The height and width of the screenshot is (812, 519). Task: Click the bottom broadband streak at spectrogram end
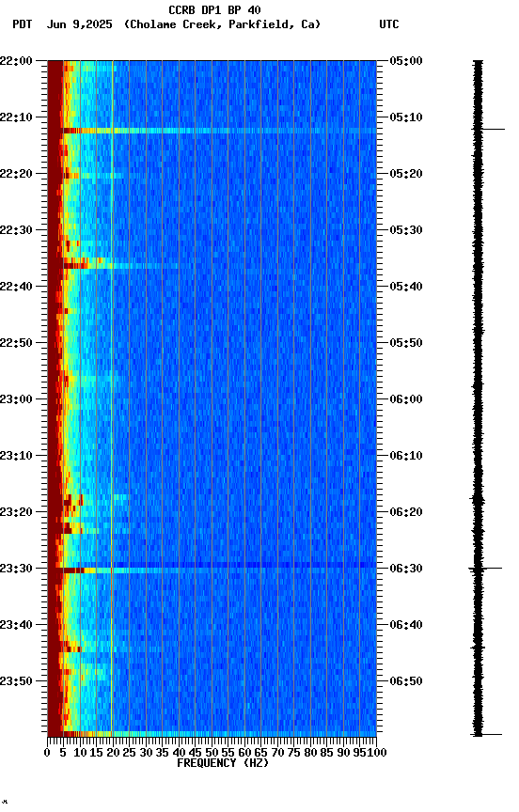(220, 734)
